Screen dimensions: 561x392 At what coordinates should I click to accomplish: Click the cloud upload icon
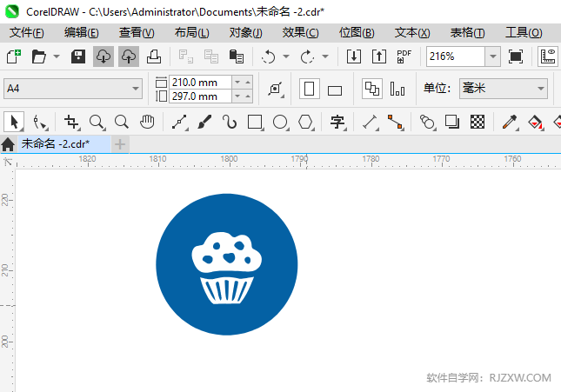[x=129, y=56]
